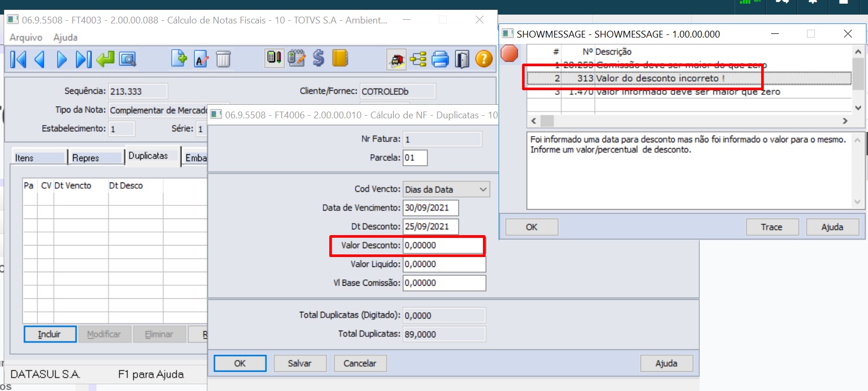Click Ajuda button in Duplicatas dialog
Image resolution: width=868 pixels, height=391 pixels.
pos(666,363)
